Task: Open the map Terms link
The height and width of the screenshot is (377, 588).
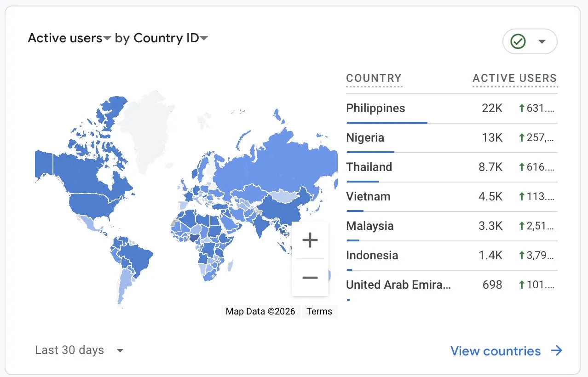Action: pyautogui.click(x=319, y=311)
